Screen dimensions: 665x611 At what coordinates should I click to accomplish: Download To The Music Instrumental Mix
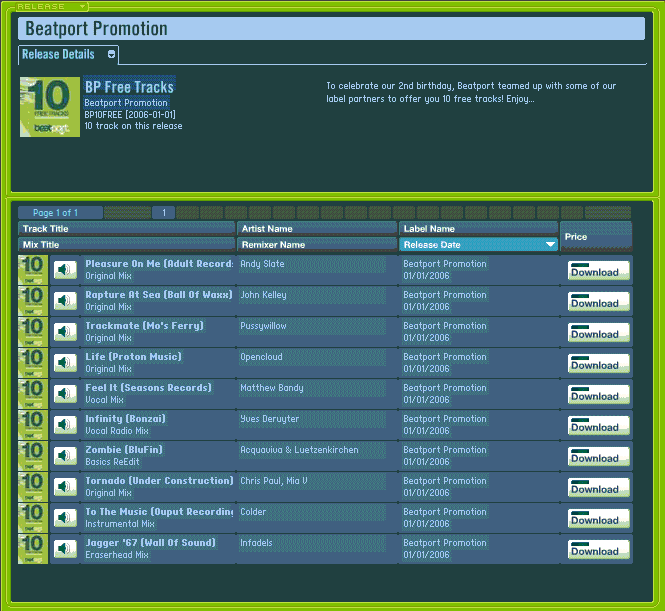point(598,518)
